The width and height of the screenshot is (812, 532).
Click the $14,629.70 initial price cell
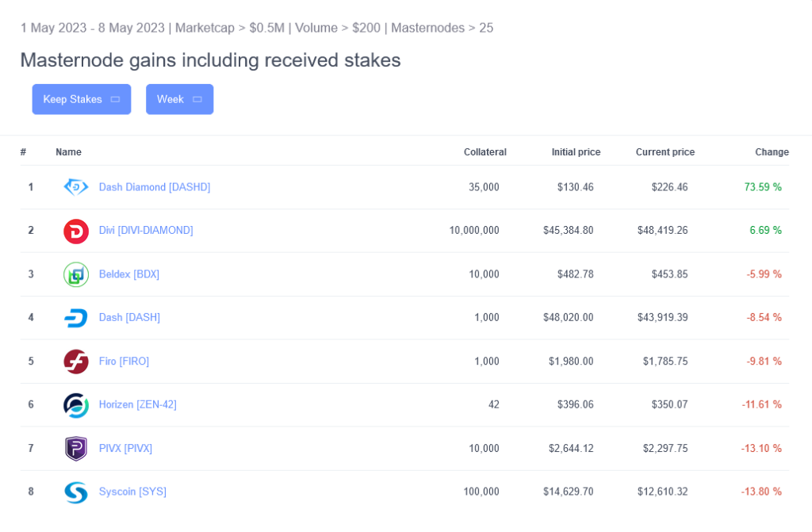pyautogui.click(x=568, y=491)
